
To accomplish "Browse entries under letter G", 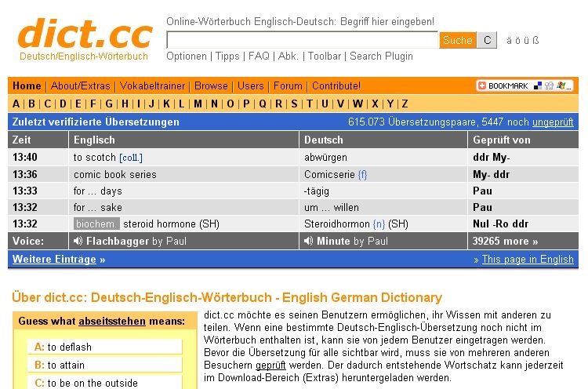I will (x=109, y=104).
